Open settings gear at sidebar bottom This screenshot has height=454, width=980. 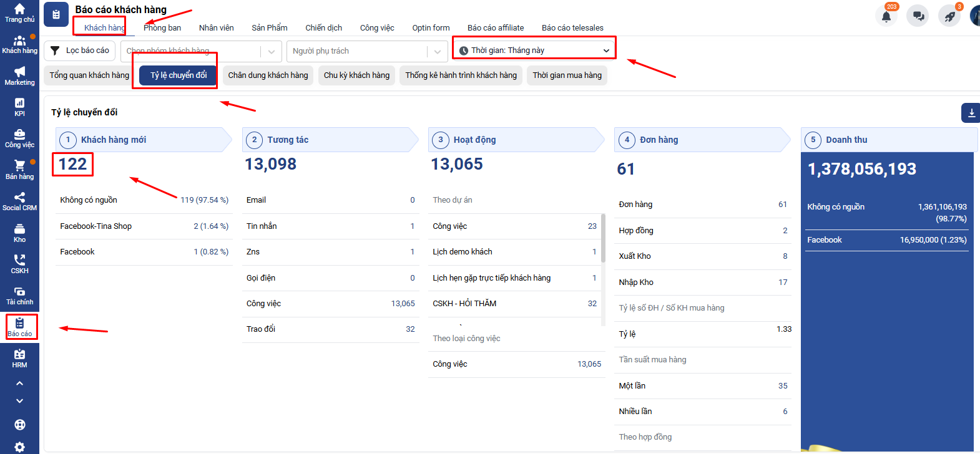pos(19,447)
